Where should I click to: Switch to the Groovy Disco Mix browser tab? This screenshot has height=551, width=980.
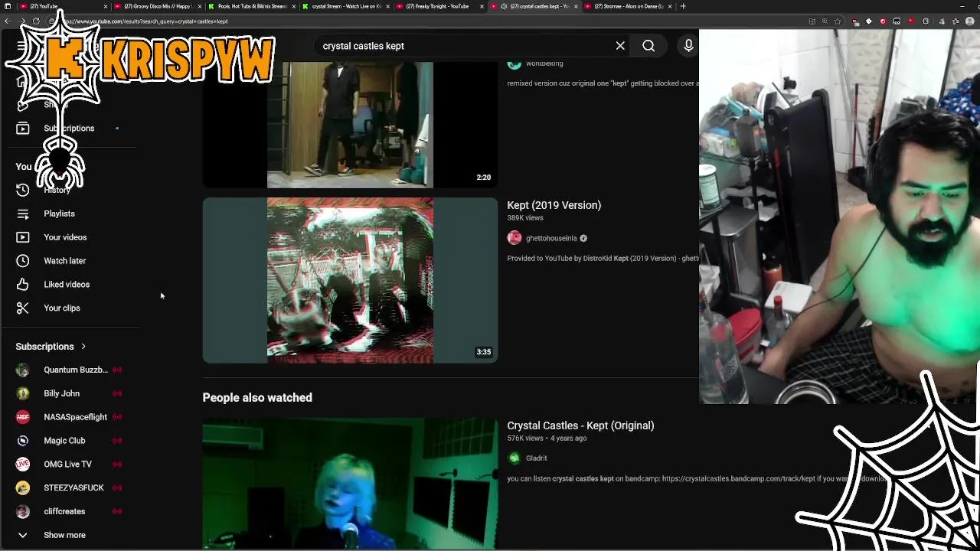tap(157, 6)
